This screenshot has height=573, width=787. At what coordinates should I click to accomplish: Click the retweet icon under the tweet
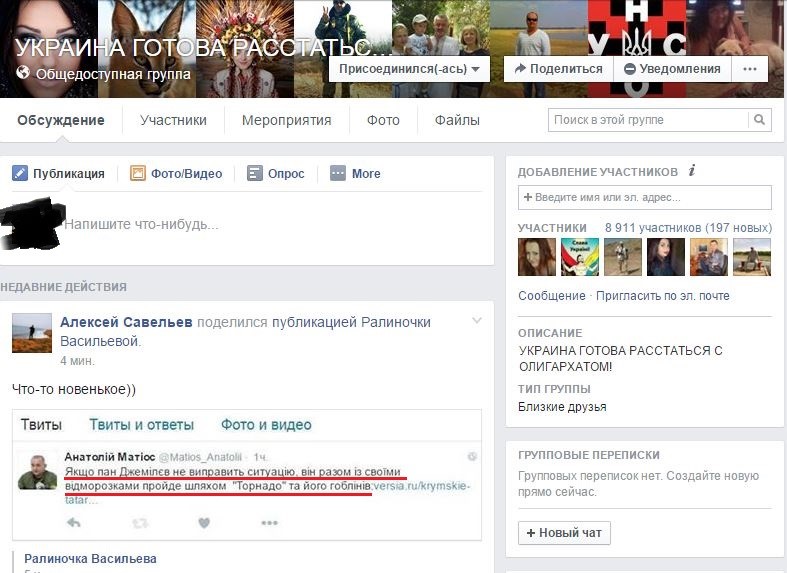[140, 523]
